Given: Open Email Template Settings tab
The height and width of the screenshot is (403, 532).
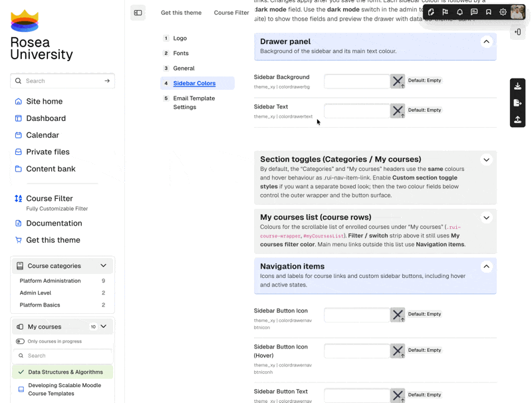Looking at the screenshot, I should [194, 102].
